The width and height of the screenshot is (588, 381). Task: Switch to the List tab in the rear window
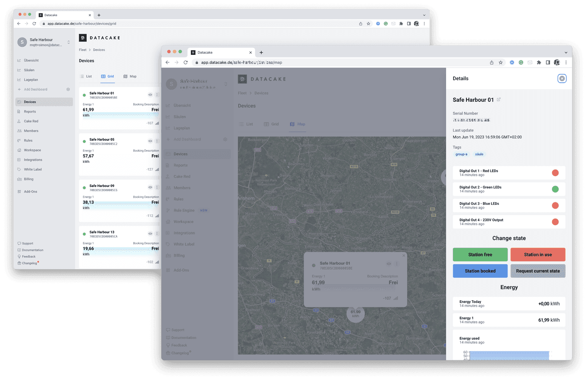point(86,76)
